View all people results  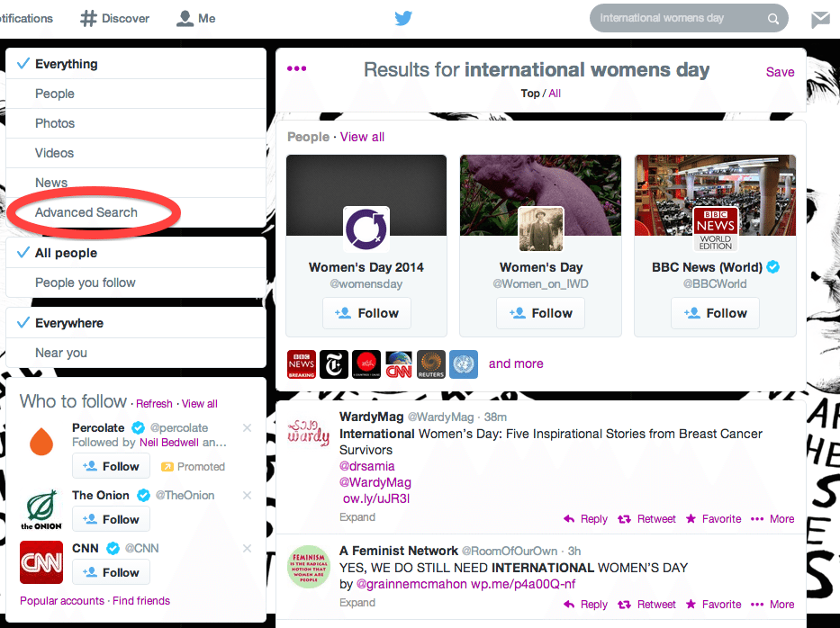pos(362,137)
